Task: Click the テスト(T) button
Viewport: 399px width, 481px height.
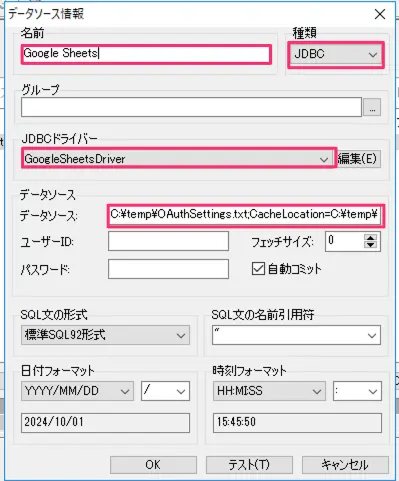Action: point(249,465)
